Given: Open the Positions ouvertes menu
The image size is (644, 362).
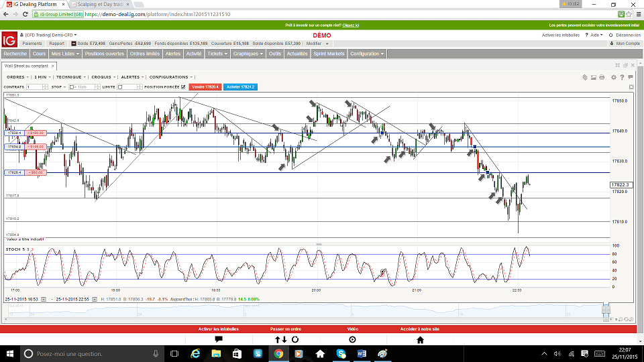Looking at the screenshot, I should 104,54.
